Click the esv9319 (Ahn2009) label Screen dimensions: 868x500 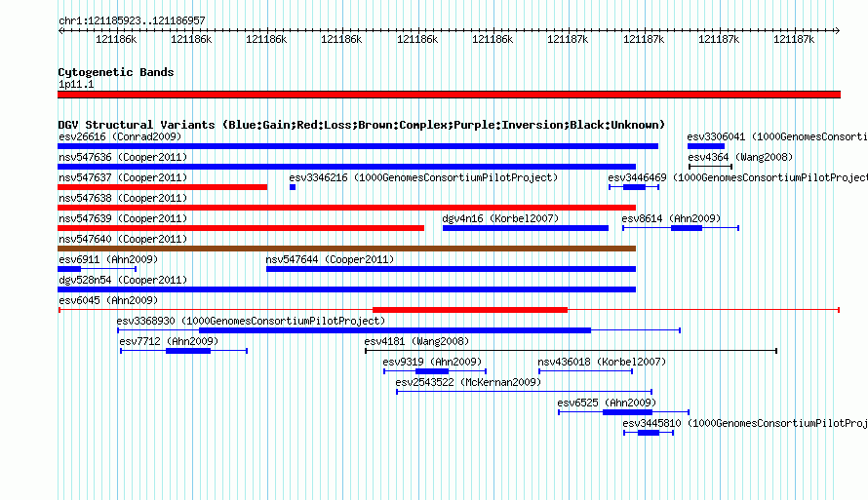[432, 362]
